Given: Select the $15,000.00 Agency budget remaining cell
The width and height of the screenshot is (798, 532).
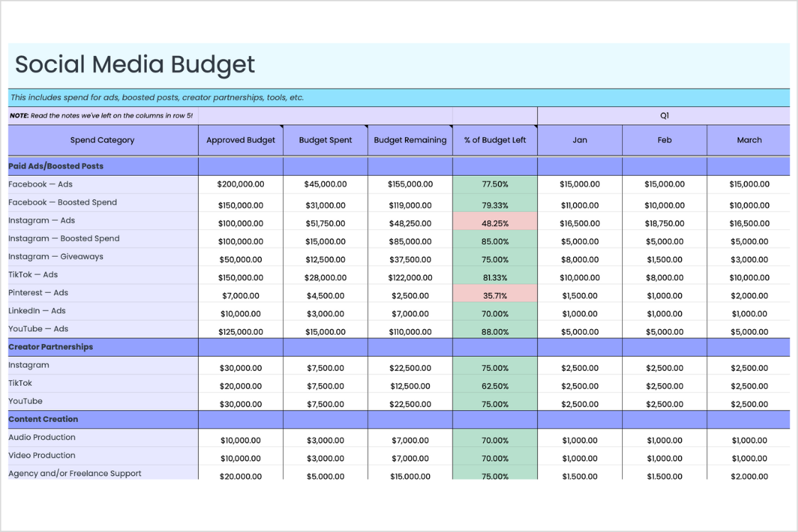Looking at the screenshot, I should coord(410,474).
